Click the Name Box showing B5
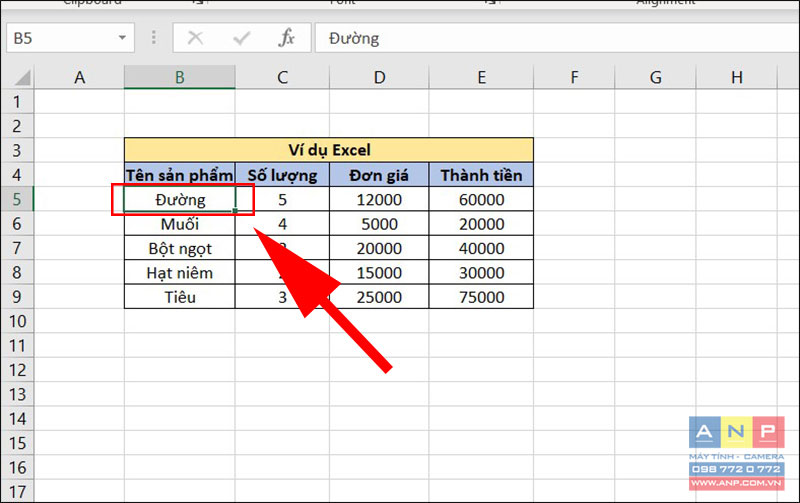Screen dimensions: 800x503 click(70, 38)
